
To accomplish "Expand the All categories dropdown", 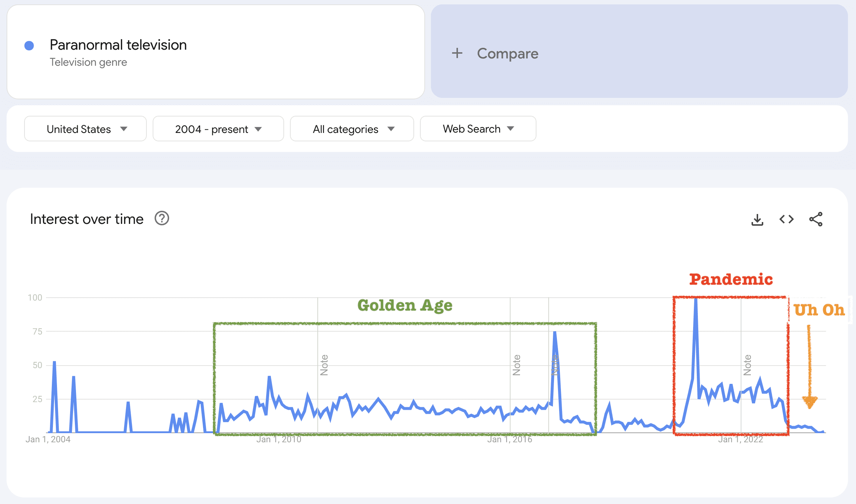I will [x=352, y=129].
